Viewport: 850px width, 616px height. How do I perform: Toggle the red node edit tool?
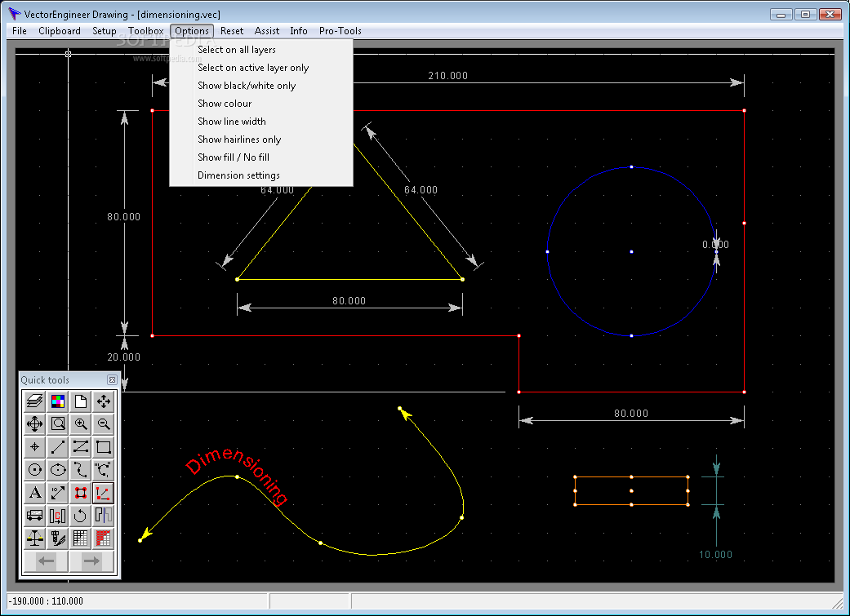pyautogui.click(x=103, y=493)
